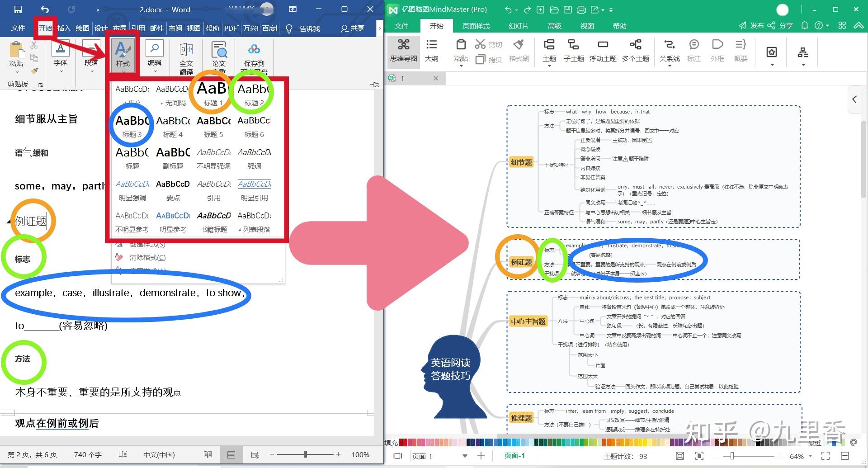Open the Topic (主题) dropdown arrow

549,66
